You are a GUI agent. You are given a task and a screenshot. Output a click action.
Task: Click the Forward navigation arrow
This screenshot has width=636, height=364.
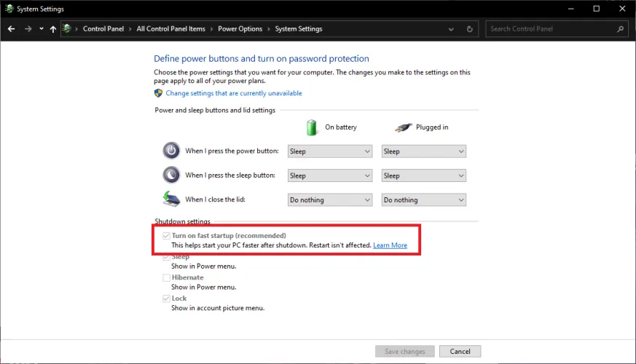click(28, 29)
